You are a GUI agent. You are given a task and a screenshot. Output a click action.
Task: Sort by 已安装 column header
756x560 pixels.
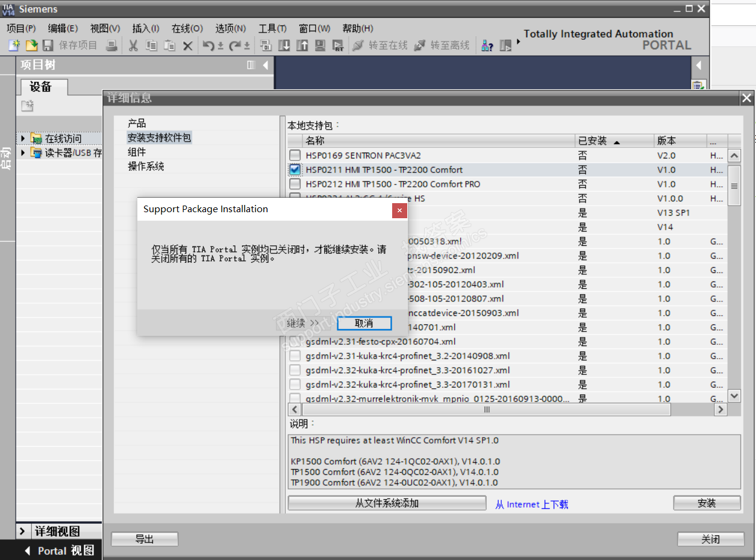[x=614, y=141]
